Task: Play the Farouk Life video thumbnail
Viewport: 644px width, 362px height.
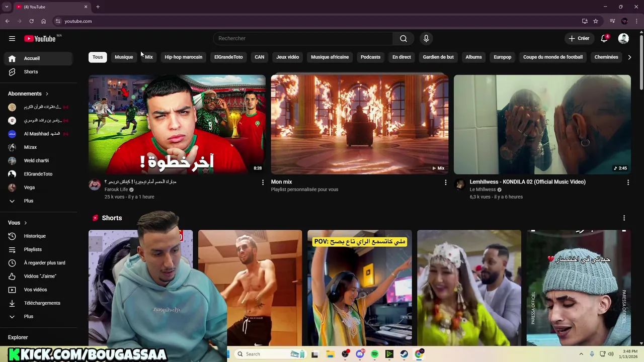Action: (x=177, y=125)
